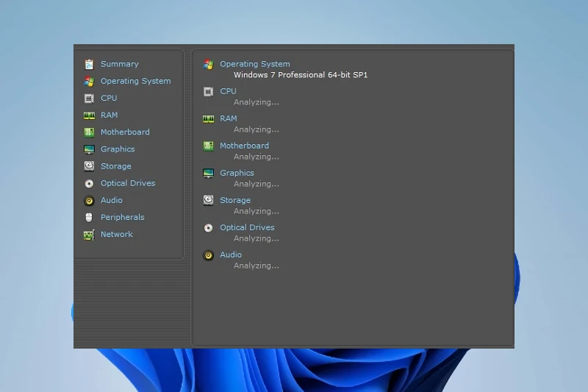Image resolution: width=588 pixels, height=392 pixels.
Task: Click 'Analyzing...' text under Storage
Action: coord(256,211)
